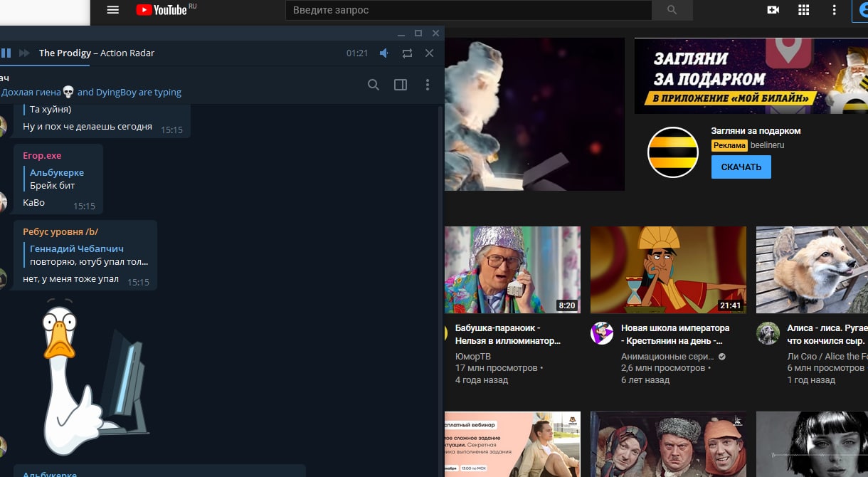Click the СКАЧАТЬ ad button
This screenshot has height=477, width=868.
741,167
